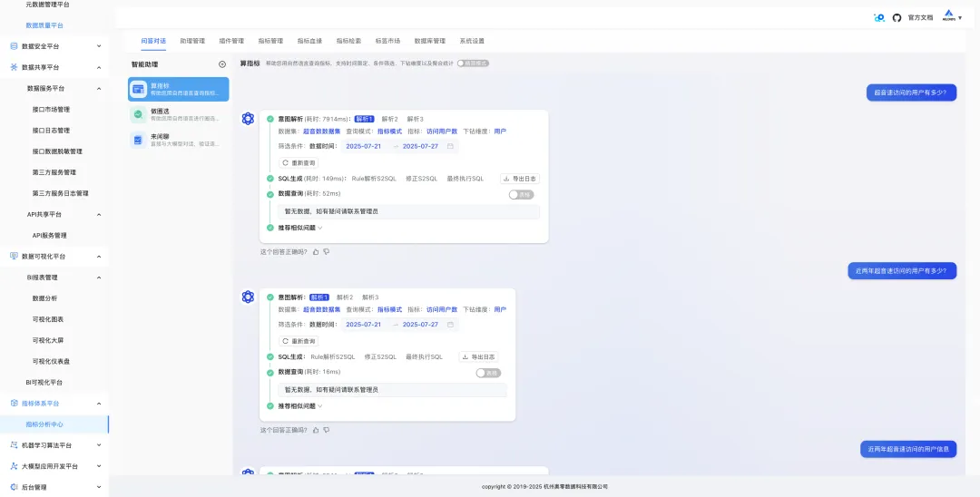Click 重新查询 in the first answer
Viewport: 980px width, 497px height.
pos(299,163)
